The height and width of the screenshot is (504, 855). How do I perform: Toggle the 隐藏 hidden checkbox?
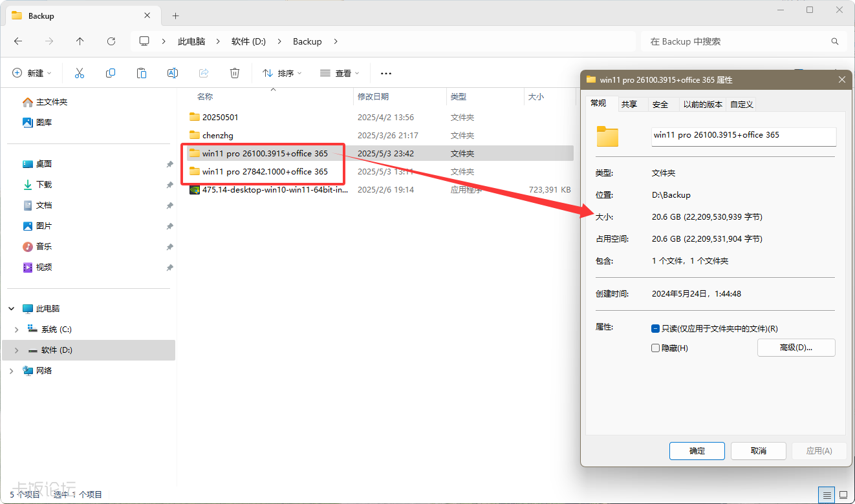[x=655, y=348]
